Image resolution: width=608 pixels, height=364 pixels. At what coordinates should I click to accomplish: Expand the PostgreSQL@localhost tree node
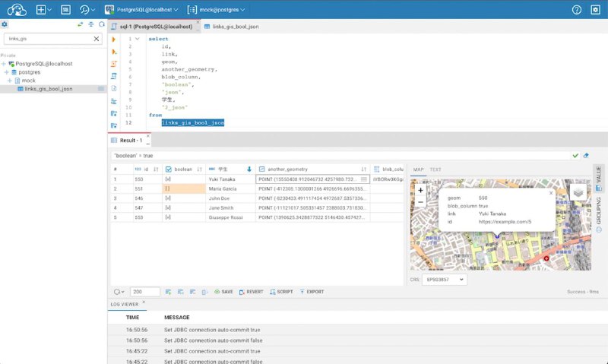tap(4, 64)
